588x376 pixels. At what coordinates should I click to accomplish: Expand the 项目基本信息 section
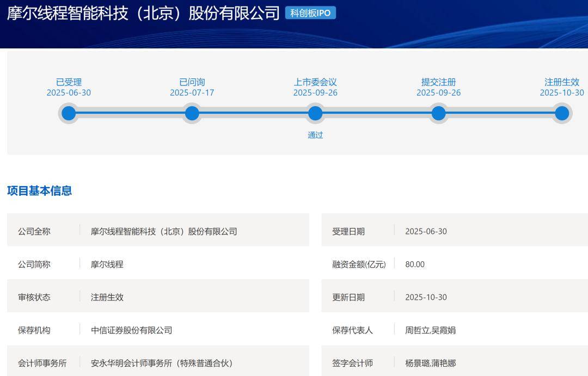coord(40,190)
